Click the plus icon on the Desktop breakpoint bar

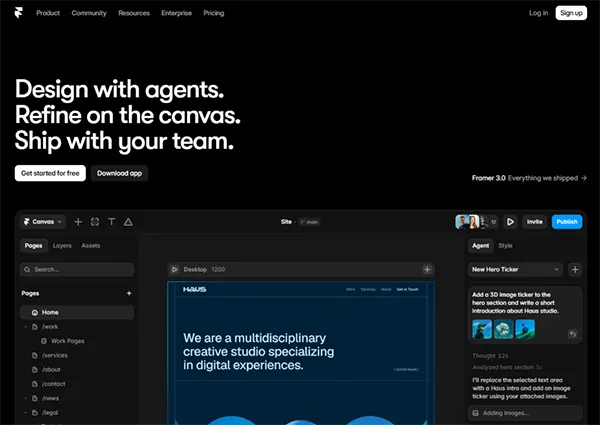pyautogui.click(x=427, y=270)
